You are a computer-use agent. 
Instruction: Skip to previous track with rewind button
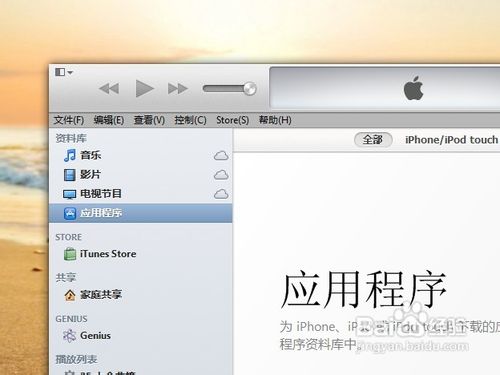pyautogui.click(x=109, y=89)
